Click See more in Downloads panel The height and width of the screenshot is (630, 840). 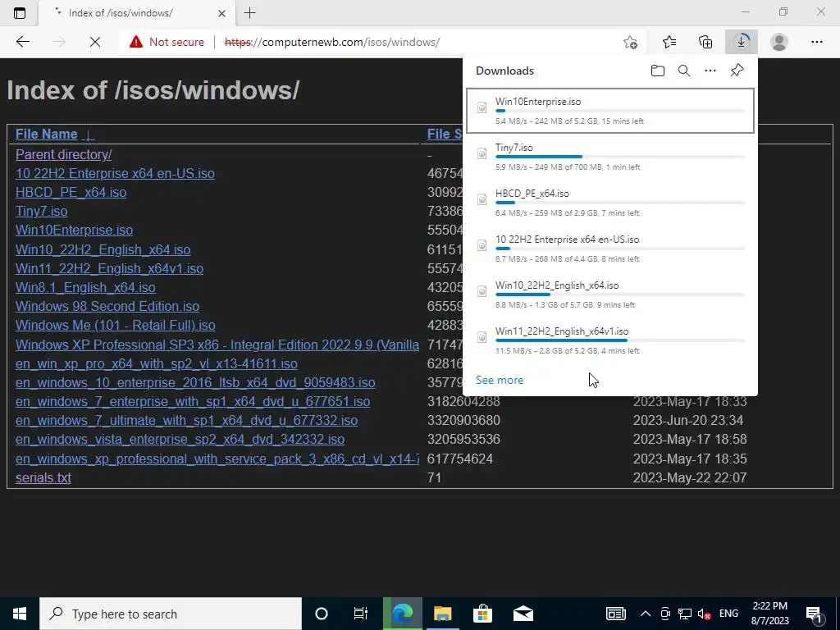pos(500,380)
